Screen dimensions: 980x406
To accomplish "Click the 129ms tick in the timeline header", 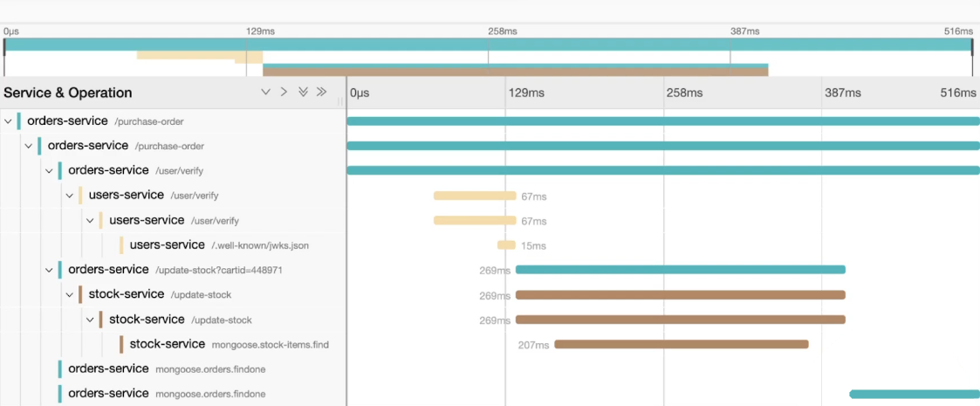I will [x=520, y=93].
